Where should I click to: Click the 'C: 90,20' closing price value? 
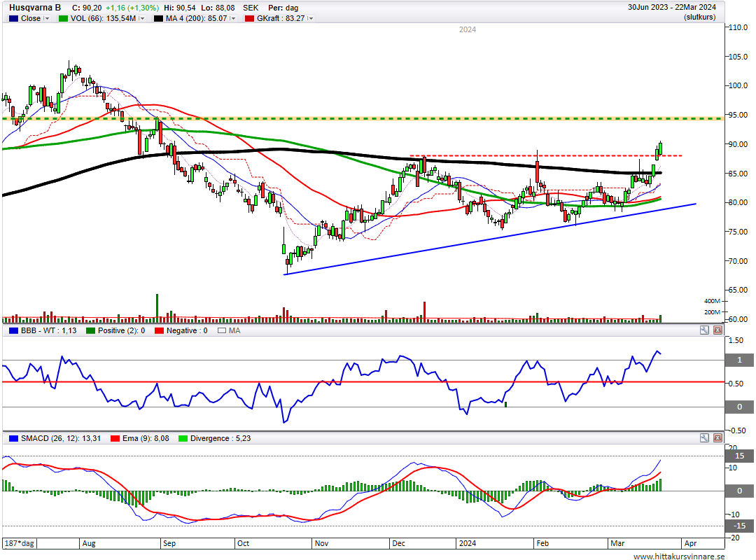click(x=87, y=8)
